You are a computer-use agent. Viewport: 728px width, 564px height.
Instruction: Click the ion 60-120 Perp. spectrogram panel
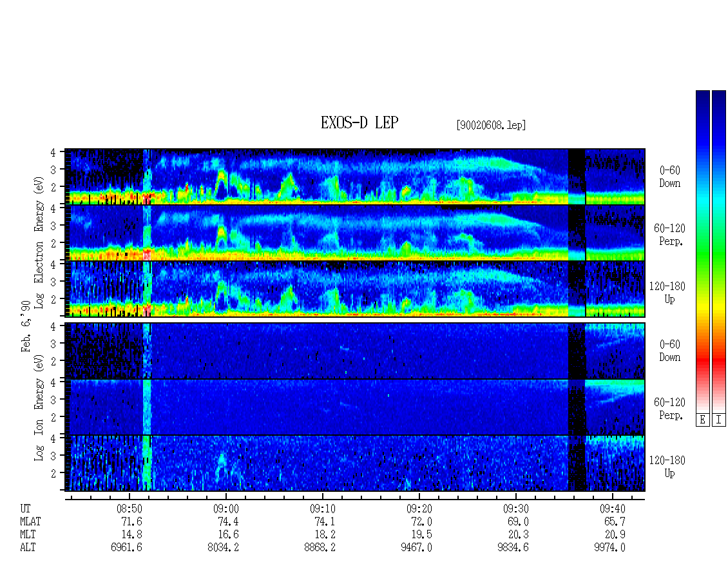point(355,407)
